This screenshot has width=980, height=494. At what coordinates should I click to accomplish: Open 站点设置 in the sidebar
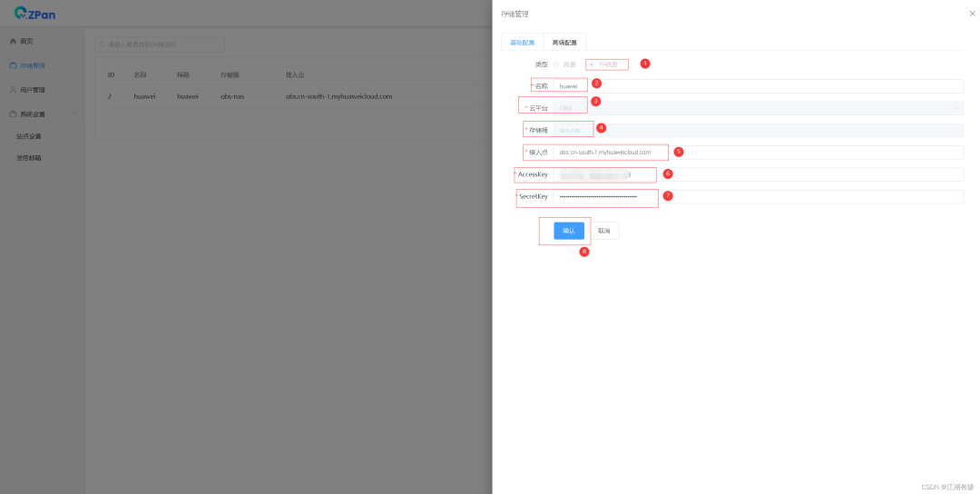click(x=29, y=136)
